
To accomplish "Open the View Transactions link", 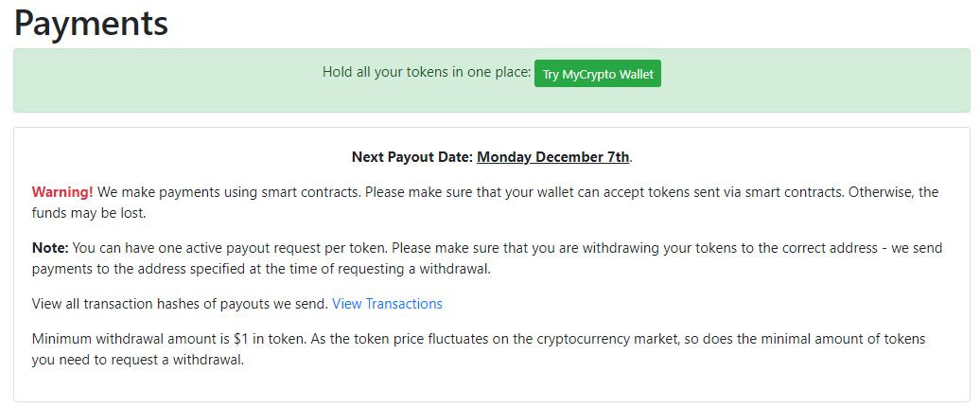I will point(387,304).
